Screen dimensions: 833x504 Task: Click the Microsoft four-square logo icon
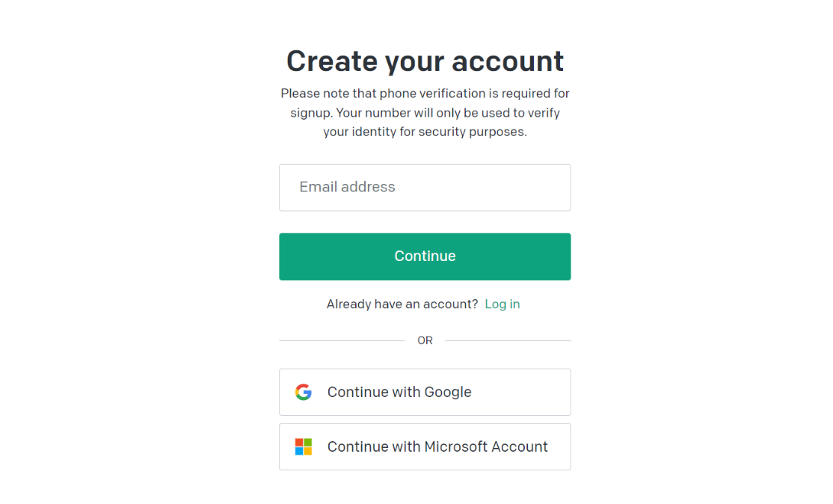(304, 446)
